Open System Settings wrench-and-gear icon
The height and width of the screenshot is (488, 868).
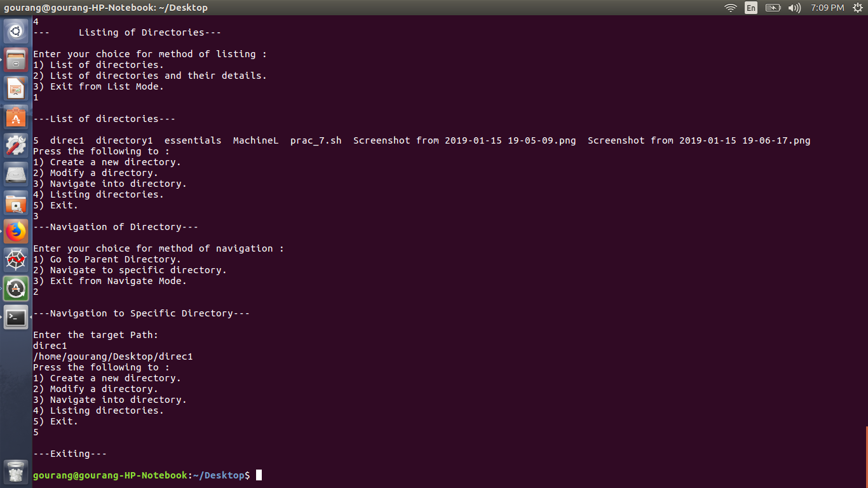click(x=16, y=146)
